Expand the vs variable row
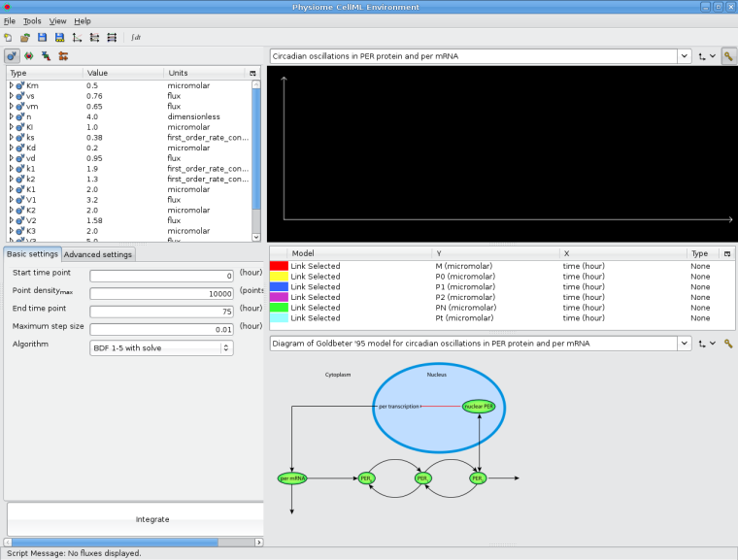This screenshot has height=560, width=738. (x=12, y=95)
